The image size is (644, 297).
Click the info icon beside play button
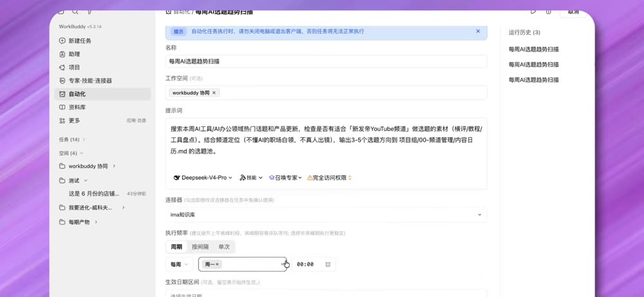[548, 12]
